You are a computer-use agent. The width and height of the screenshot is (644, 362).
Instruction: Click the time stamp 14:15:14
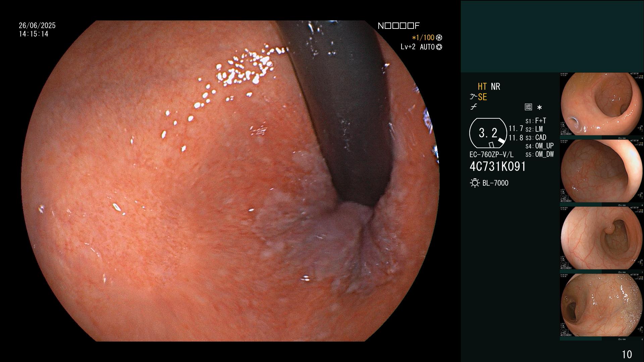(34, 34)
